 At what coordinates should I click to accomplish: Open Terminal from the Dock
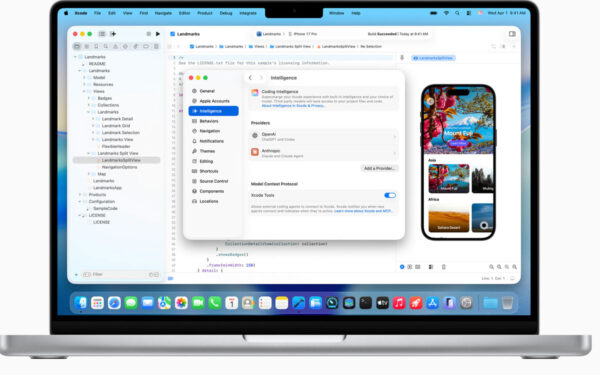click(365, 303)
